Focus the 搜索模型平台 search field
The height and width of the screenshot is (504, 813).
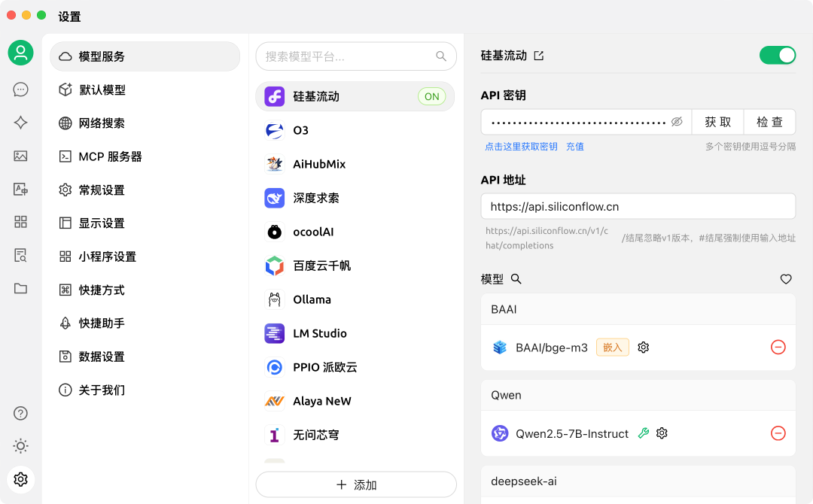(x=356, y=56)
